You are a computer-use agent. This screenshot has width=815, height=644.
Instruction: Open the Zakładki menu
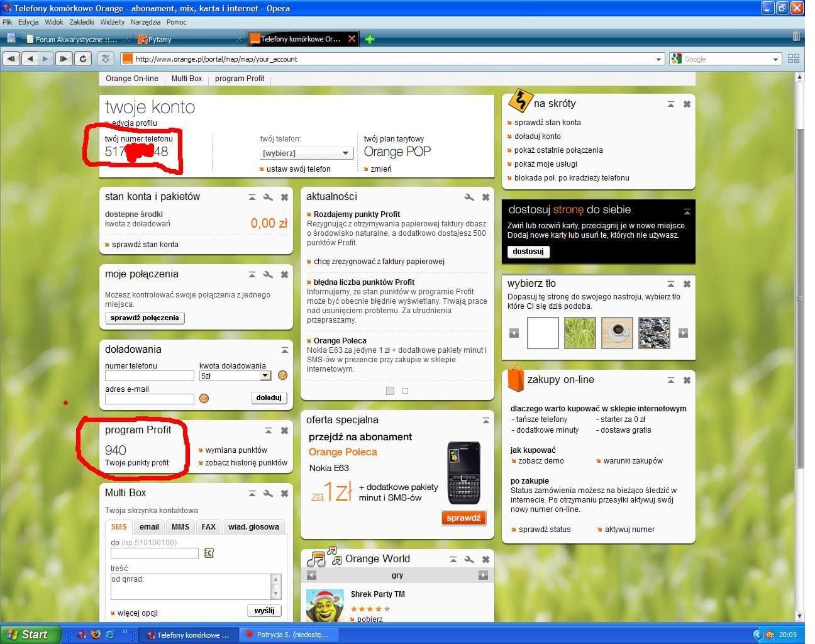point(82,22)
